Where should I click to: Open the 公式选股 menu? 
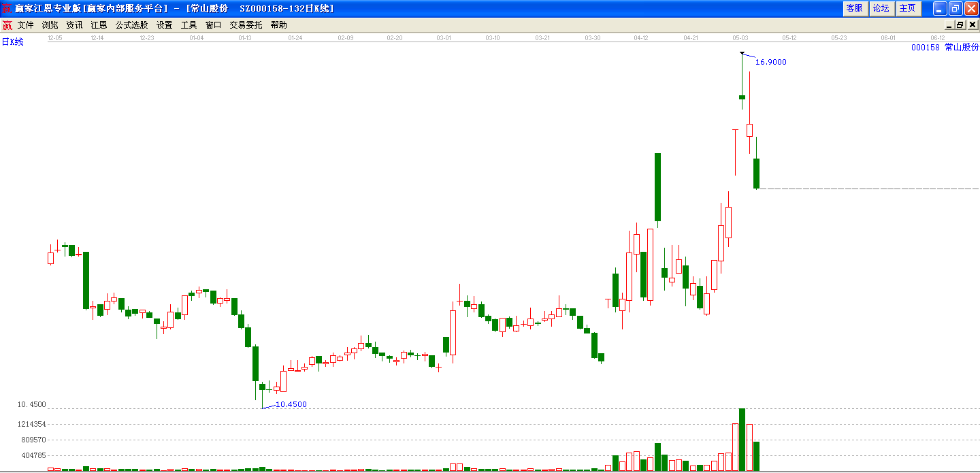(131, 25)
